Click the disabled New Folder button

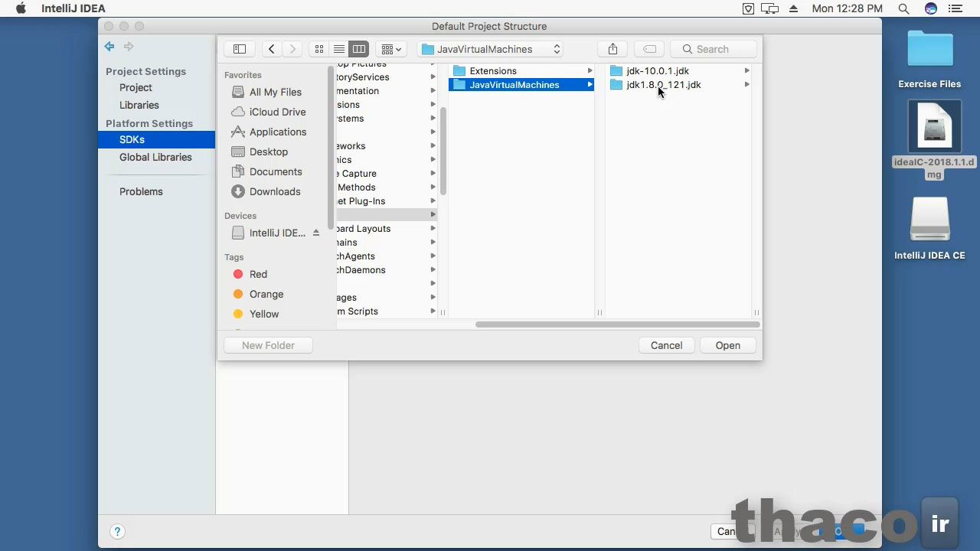(268, 345)
